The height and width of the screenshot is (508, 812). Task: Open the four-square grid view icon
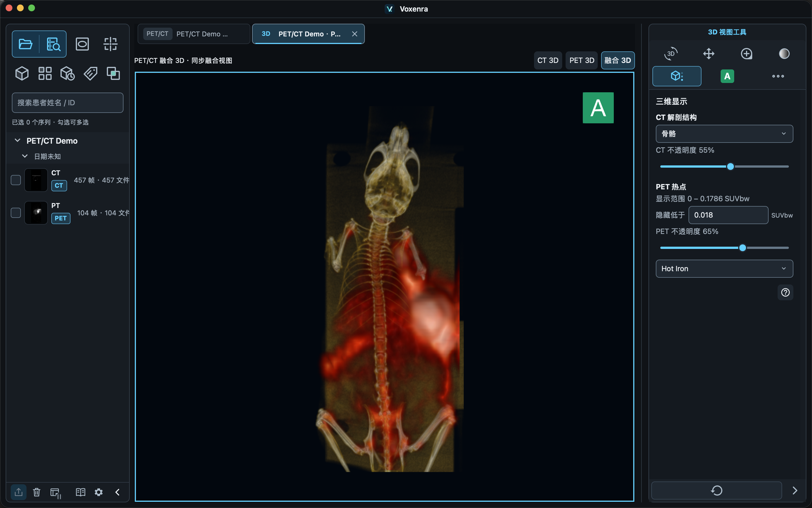click(x=45, y=73)
